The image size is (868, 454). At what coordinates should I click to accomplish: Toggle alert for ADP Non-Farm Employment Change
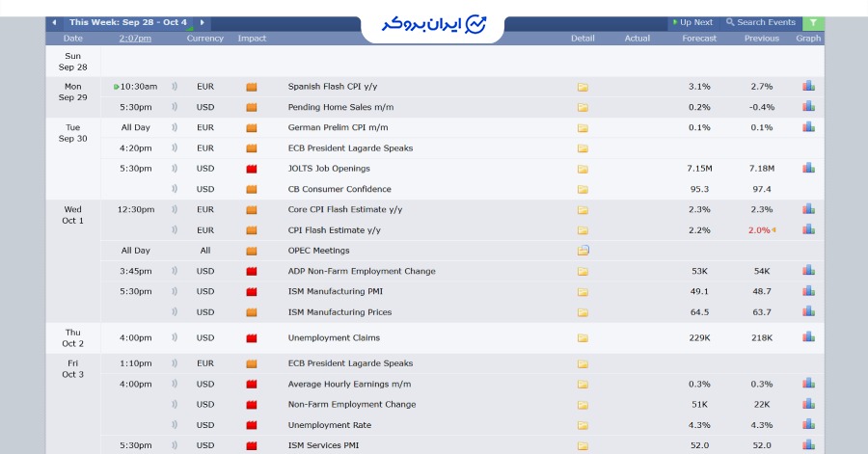point(175,271)
